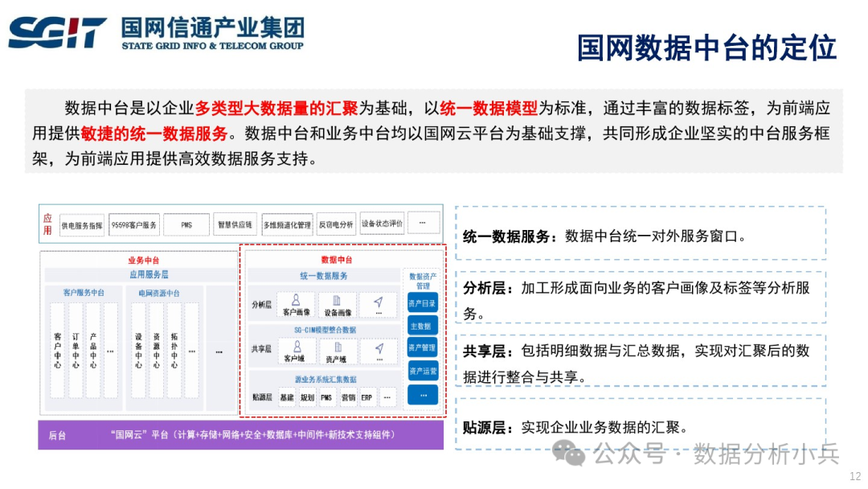Image resolution: width=868 pixels, height=489 pixels.
Task: Select the 资产目录 blue button
Action: 423,304
